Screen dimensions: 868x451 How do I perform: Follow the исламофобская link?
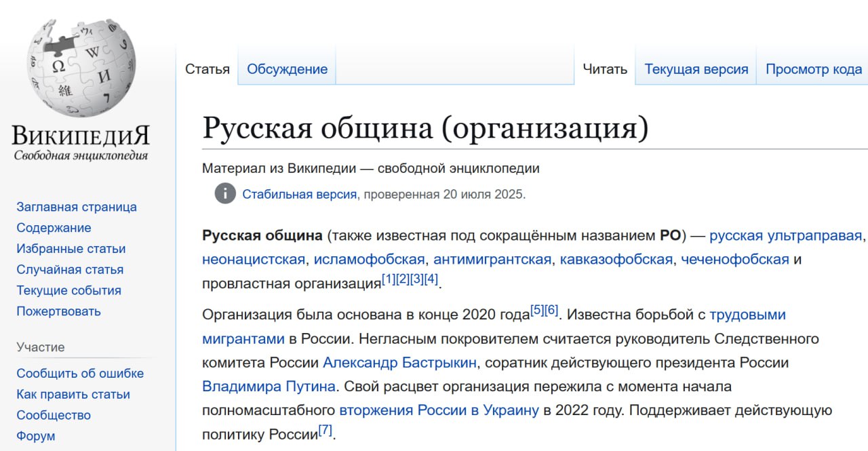click(x=369, y=260)
